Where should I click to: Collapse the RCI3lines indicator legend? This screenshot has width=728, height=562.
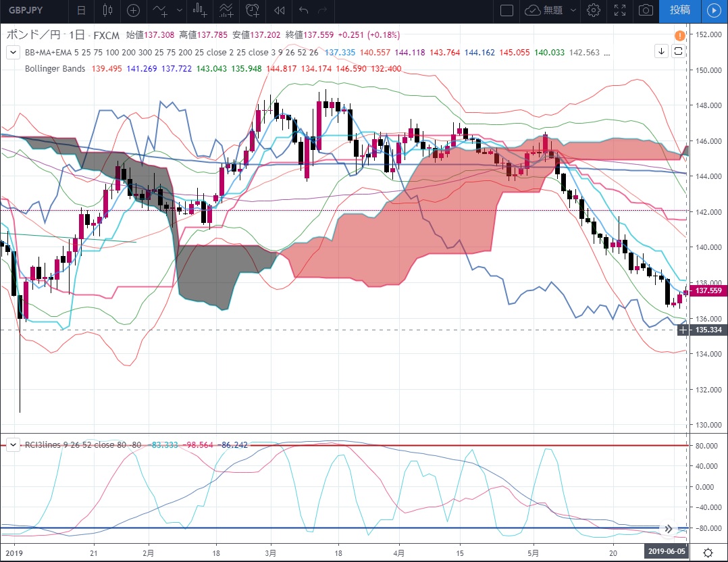click(13, 445)
